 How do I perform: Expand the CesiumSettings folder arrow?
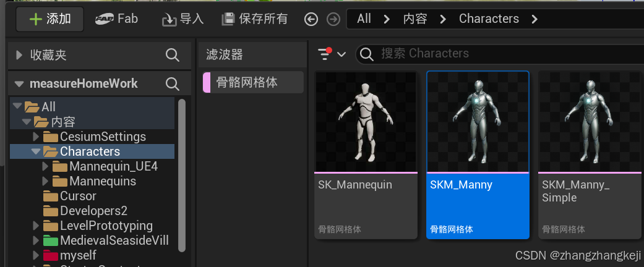36,136
